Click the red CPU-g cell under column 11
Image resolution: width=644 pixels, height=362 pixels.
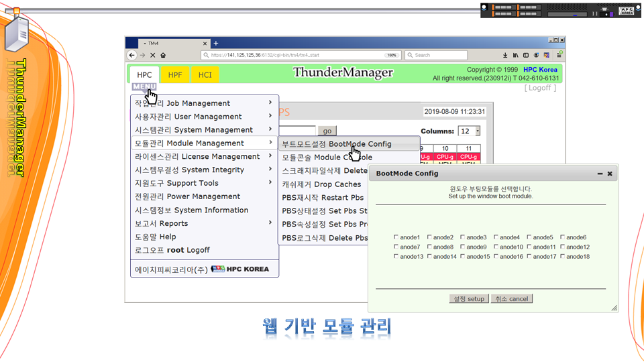[x=469, y=157]
